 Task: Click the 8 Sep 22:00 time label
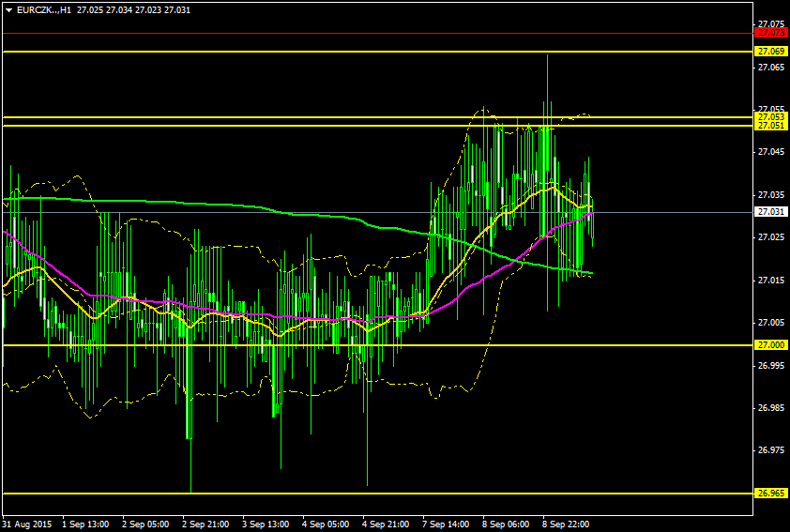(566, 524)
